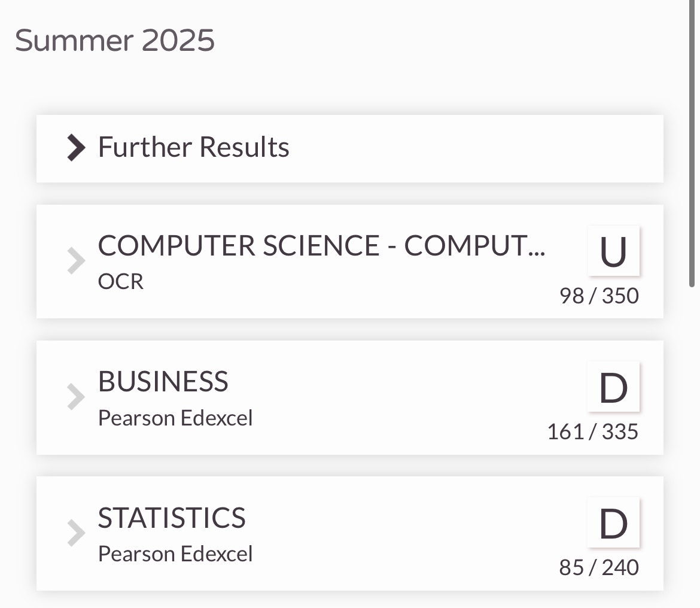Open the STATISTICS subject title

(172, 518)
